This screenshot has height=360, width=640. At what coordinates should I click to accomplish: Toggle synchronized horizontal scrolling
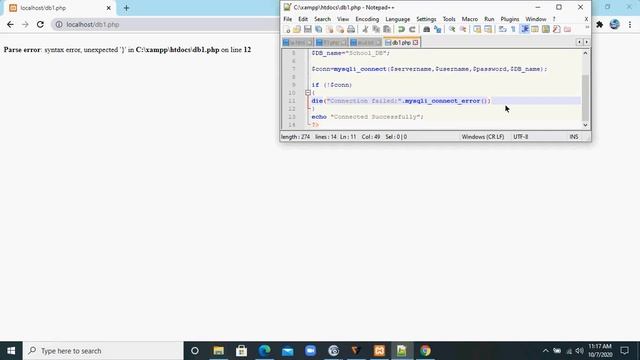point(488,29)
